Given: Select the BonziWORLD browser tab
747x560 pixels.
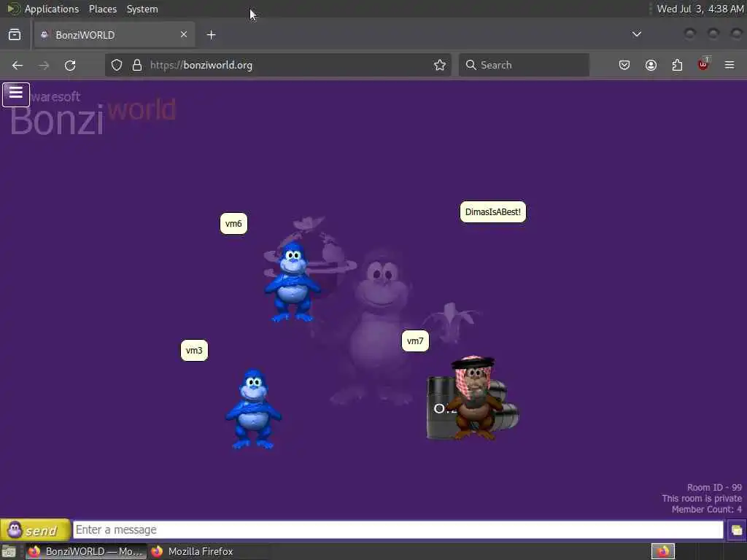Looking at the screenshot, I should (115, 35).
